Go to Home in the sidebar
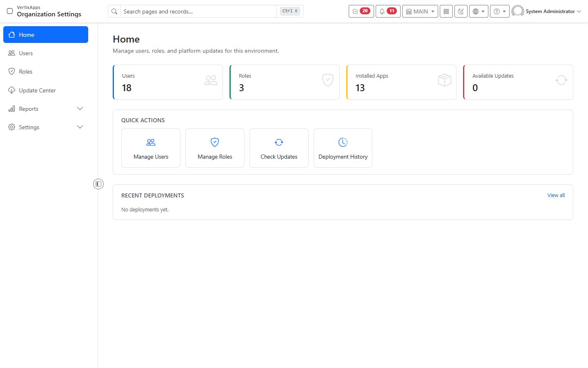588x368 pixels. 46,35
